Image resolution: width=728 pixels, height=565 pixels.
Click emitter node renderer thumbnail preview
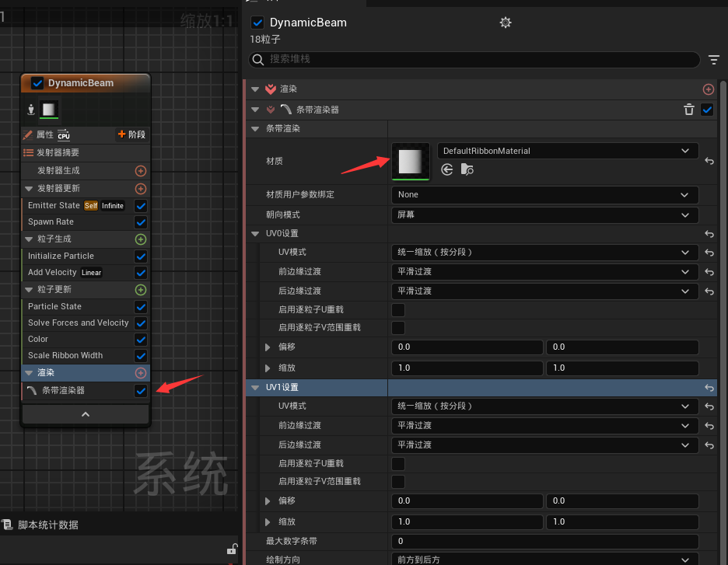49,110
